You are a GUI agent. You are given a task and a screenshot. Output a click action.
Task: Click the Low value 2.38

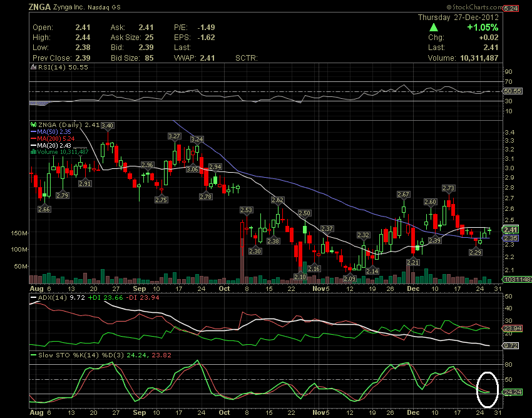[83, 48]
